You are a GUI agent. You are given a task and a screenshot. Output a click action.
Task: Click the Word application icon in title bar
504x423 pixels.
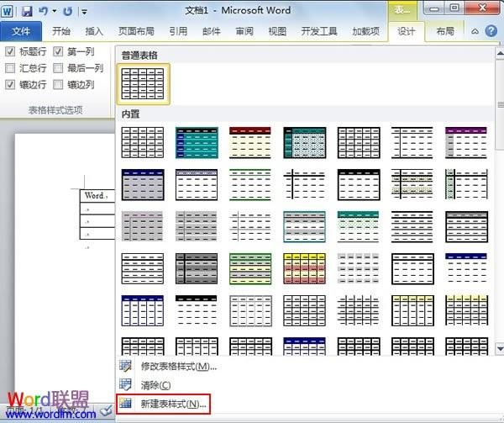pyautogui.click(x=8, y=11)
